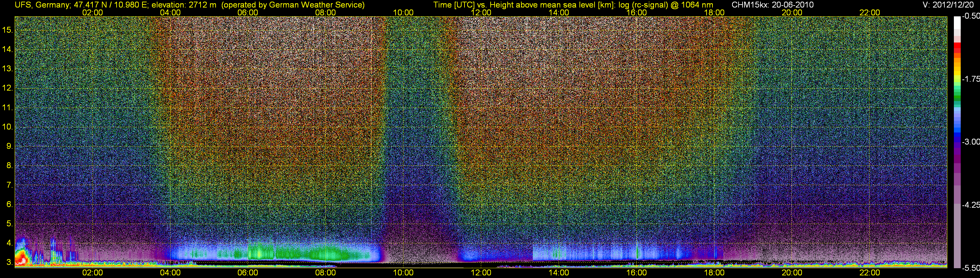Click the white segment of the colorbar
Screen dimensions: 980x278
click(x=957, y=23)
